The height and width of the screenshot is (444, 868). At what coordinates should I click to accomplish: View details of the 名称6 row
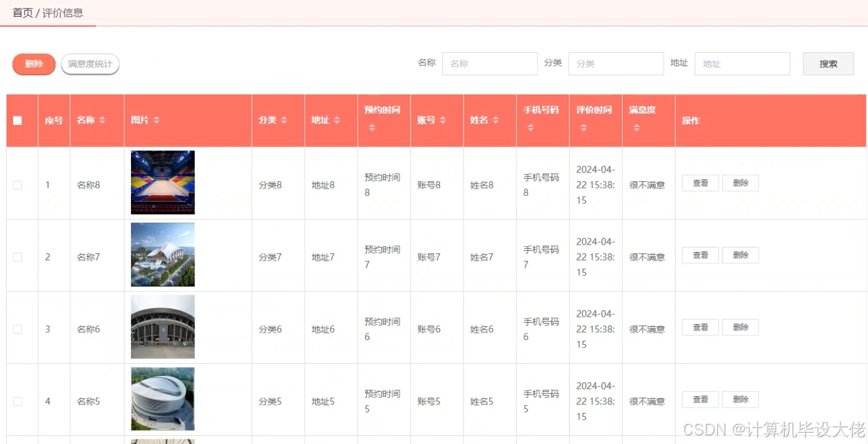pos(700,328)
